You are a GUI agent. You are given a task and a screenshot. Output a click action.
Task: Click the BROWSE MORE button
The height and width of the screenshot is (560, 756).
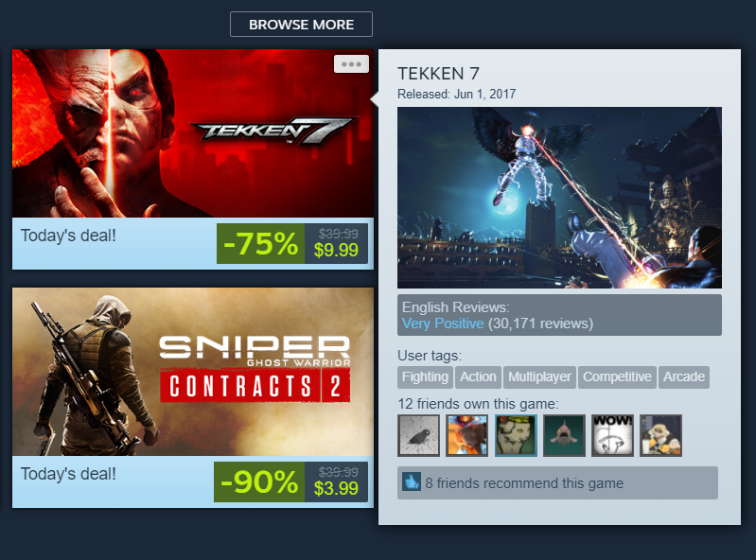click(x=301, y=24)
